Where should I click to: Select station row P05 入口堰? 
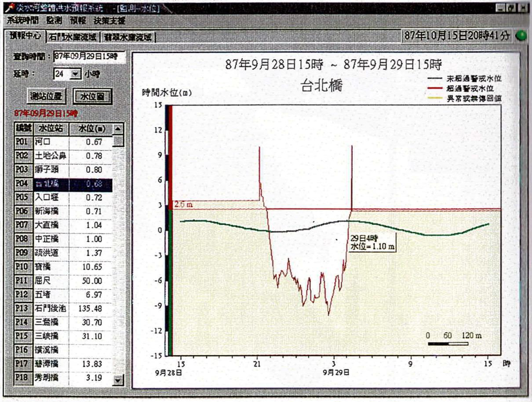coord(63,198)
